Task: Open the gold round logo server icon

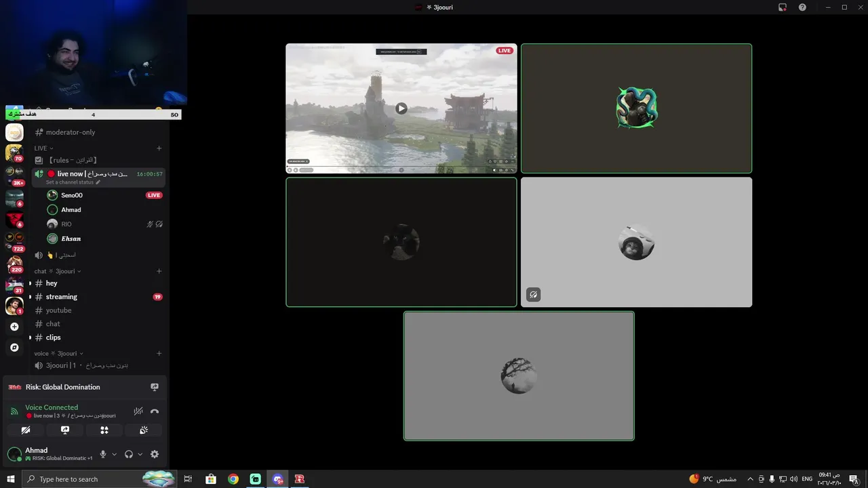Action: click(x=14, y=132)
